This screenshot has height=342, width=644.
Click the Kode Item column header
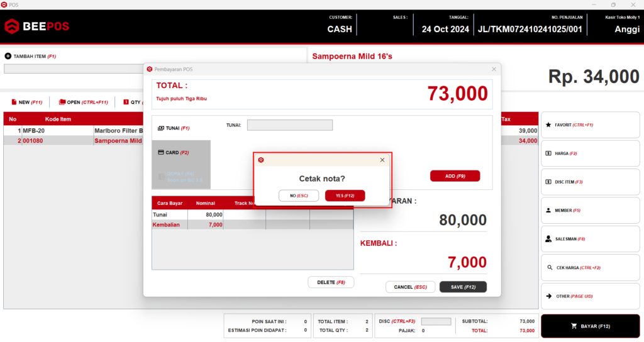pyautogui.click(x=58, y=119)
